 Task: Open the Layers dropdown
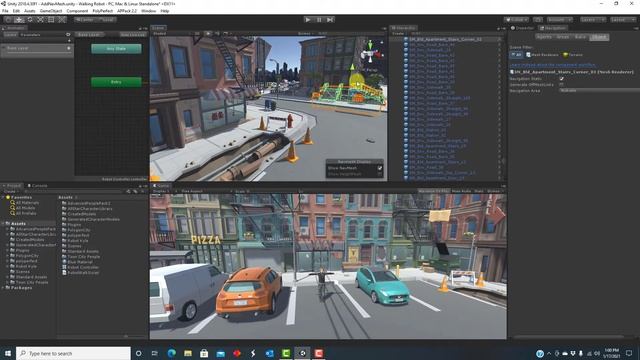[x=592, y=20]
